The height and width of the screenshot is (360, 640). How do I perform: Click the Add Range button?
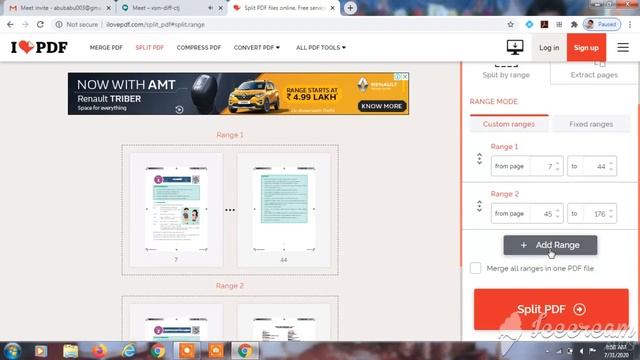pos(550,245)
